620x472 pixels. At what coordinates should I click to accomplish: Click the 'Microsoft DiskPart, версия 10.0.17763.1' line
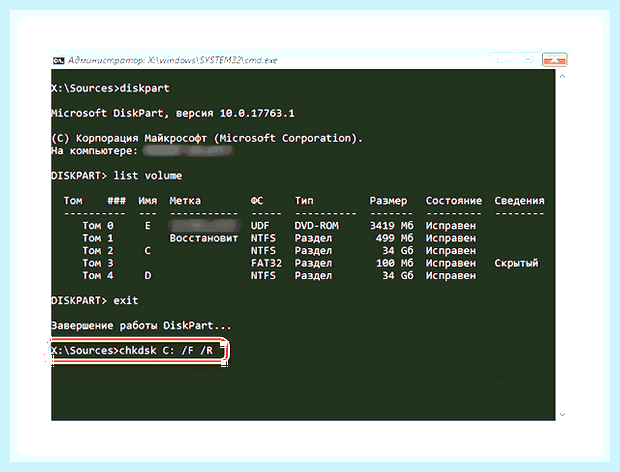[173, 113]
